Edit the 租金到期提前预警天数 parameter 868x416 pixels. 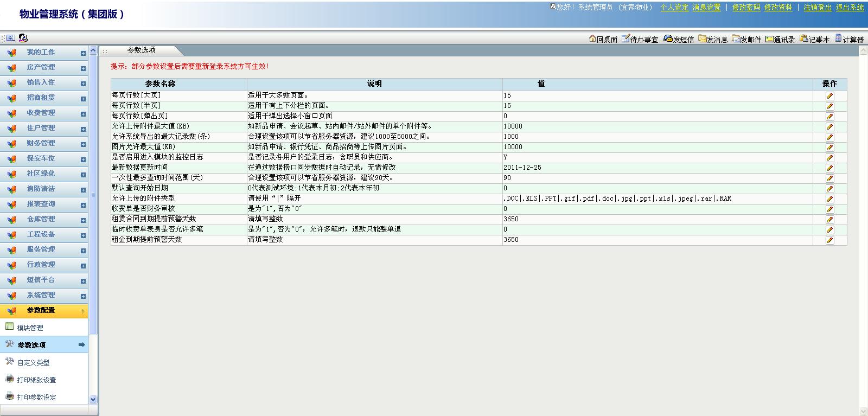click(x=829, y=240)
